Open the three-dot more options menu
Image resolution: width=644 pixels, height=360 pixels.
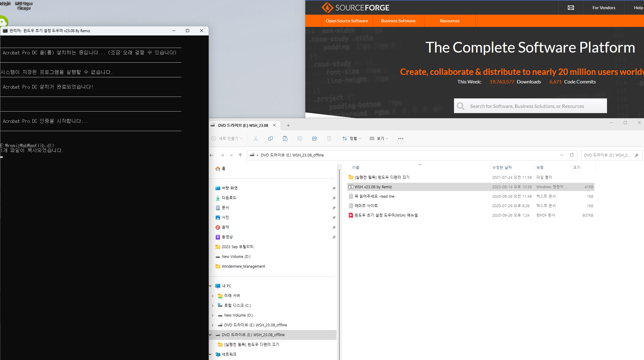(x=401, y=138)
